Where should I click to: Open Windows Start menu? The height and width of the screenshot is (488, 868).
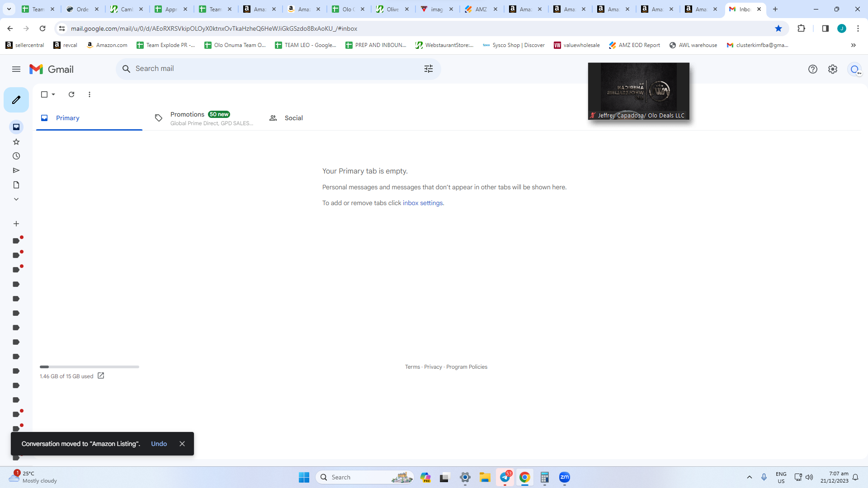(x=304, y=477)
